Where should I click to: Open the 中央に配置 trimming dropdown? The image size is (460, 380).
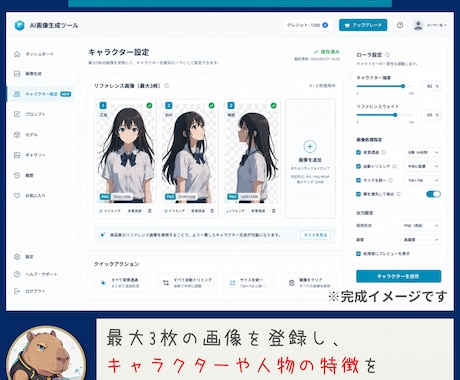coord(422,166)
